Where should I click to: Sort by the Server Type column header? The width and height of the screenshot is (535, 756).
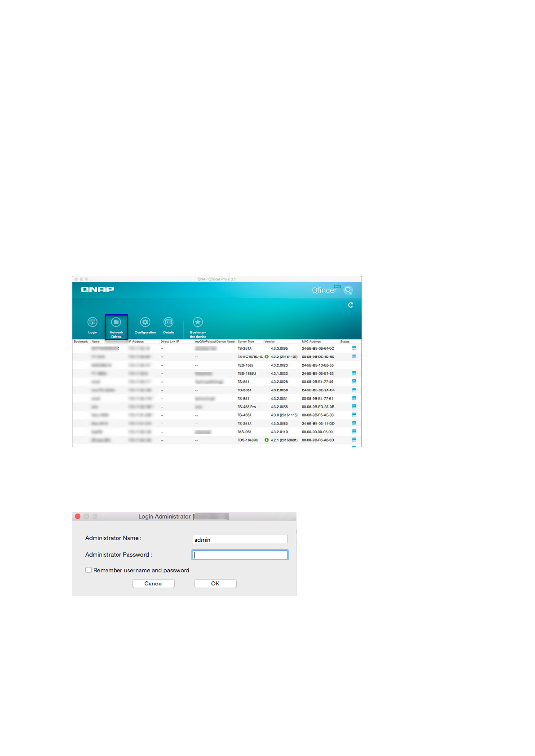pyautogui.click(x=246, y=342)
